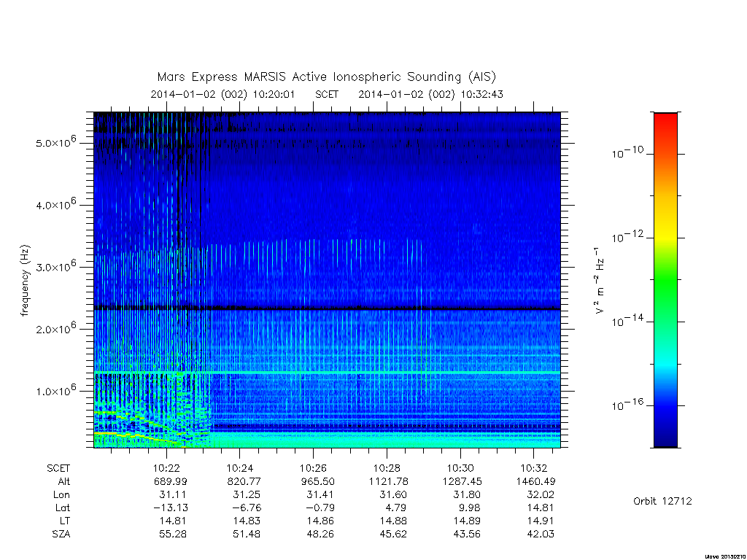The height and width of the screenshot is (560, 747).
Task: Click the '5.0×10⁶' frequency axis label
Action: tap(55, 142)
